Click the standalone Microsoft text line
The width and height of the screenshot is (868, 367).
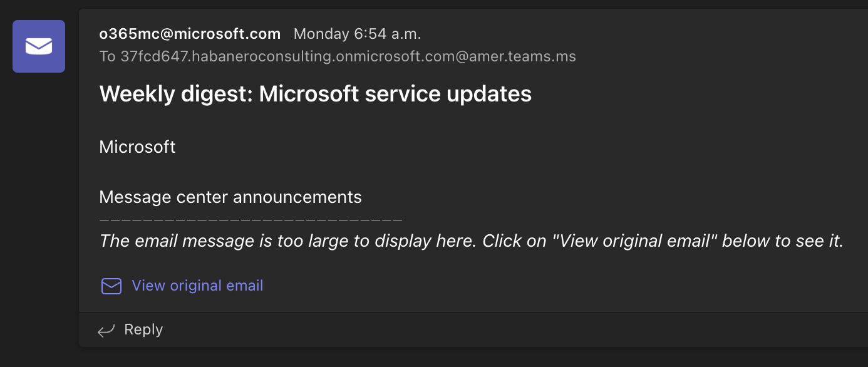pos(137,147)
